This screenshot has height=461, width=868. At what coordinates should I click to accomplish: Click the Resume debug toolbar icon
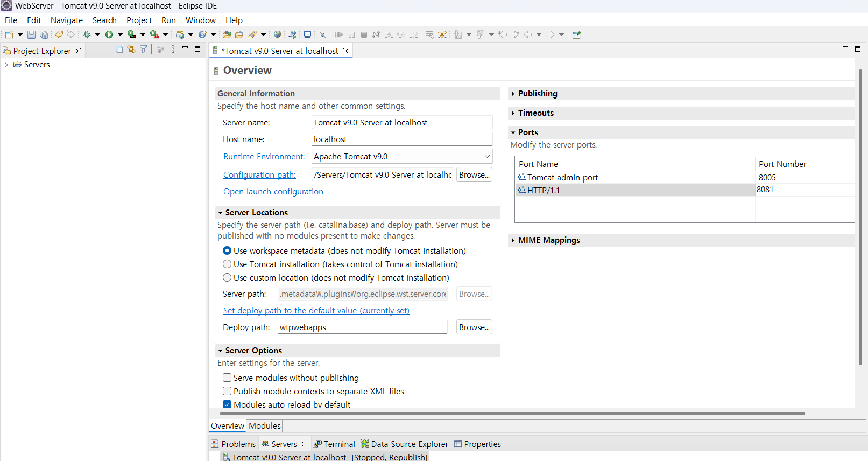[x=339, y=34]
